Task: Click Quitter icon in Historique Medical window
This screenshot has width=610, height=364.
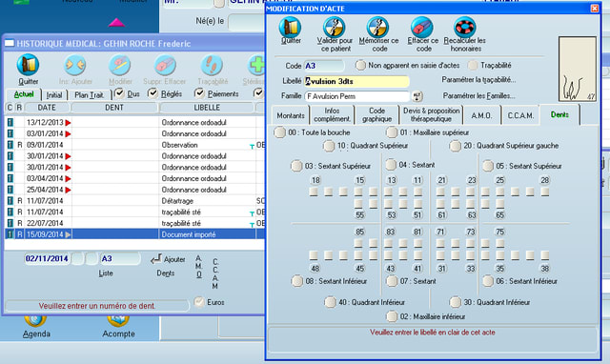Action: (x=28, y=65)
